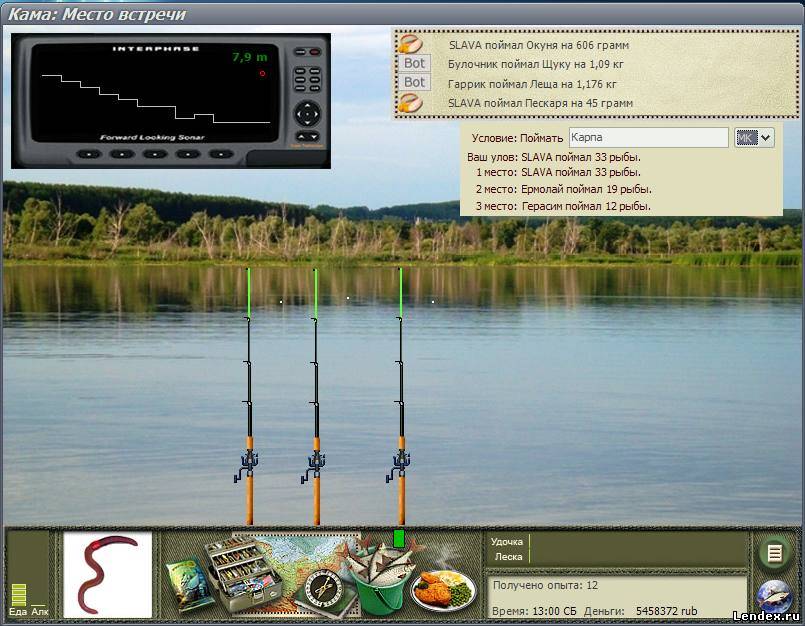This screenshot has height=626, width=805.
Task: Click the '3 место: Герасим' ranking line
Action: click(563, 206)
